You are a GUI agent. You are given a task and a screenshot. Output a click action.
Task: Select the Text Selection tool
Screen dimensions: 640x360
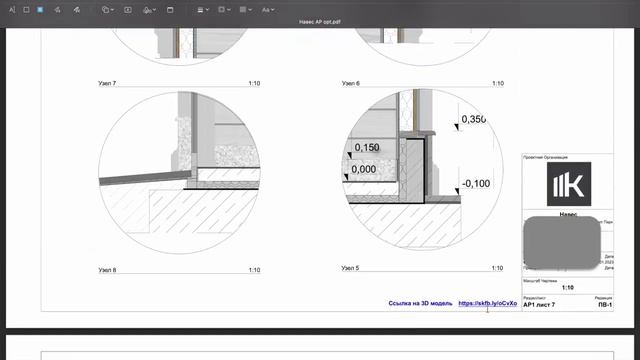click(x=12, y=10)
